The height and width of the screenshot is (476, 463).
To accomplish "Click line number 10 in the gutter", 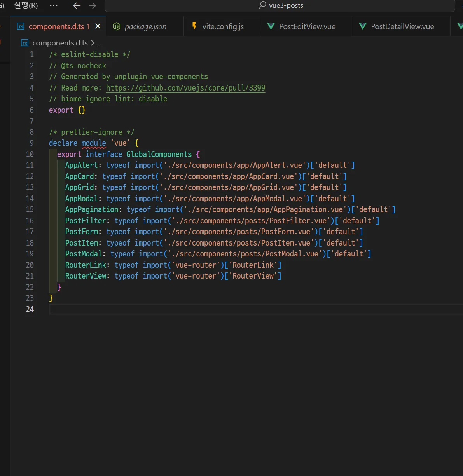I will [30, 154].
